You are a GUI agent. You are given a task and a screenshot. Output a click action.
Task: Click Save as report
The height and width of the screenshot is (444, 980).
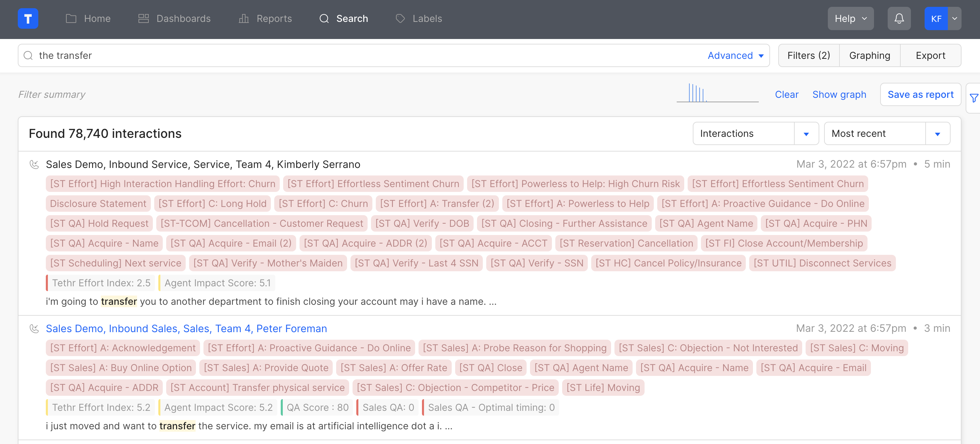point(920,94)
